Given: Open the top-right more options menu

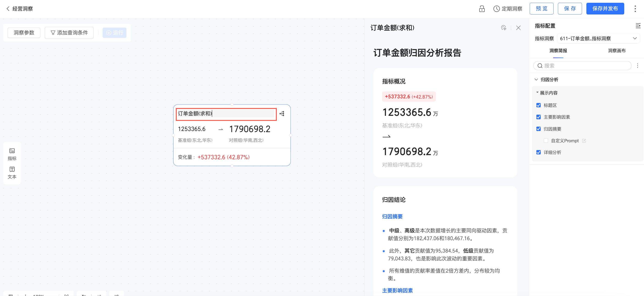Looking at the screenshot, I should [x=635, y=9].
